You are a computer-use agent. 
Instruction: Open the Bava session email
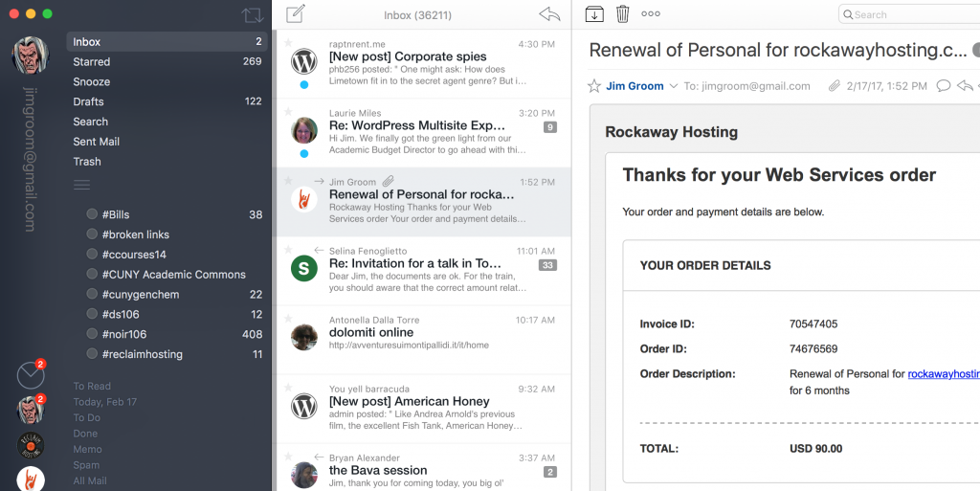(424, 469)
